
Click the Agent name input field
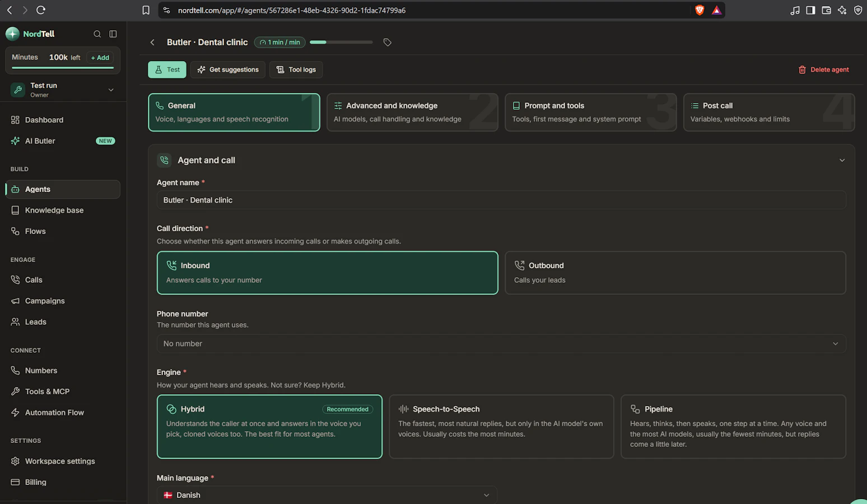pos(501,200)
